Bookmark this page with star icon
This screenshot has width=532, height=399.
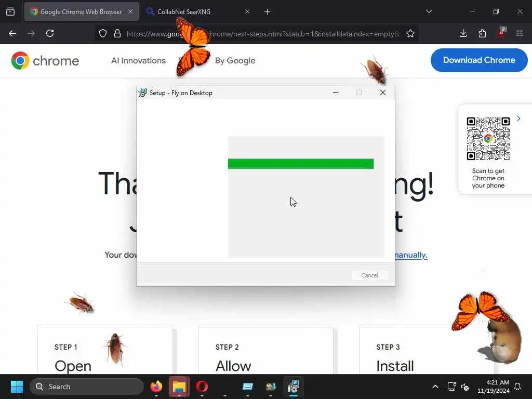point(410,33)
